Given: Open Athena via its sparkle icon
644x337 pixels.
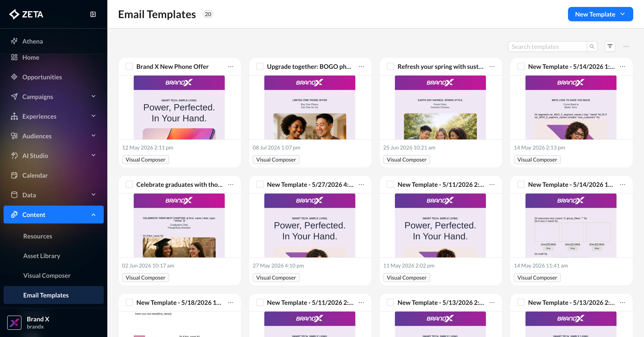Looking at the screenshot, I should tap(14, 41).
